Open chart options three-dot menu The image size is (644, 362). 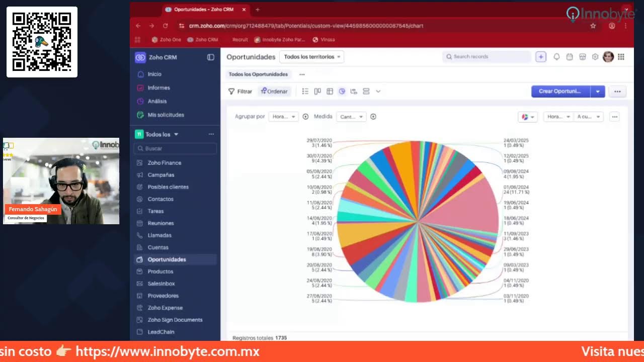tap(614, 117)
